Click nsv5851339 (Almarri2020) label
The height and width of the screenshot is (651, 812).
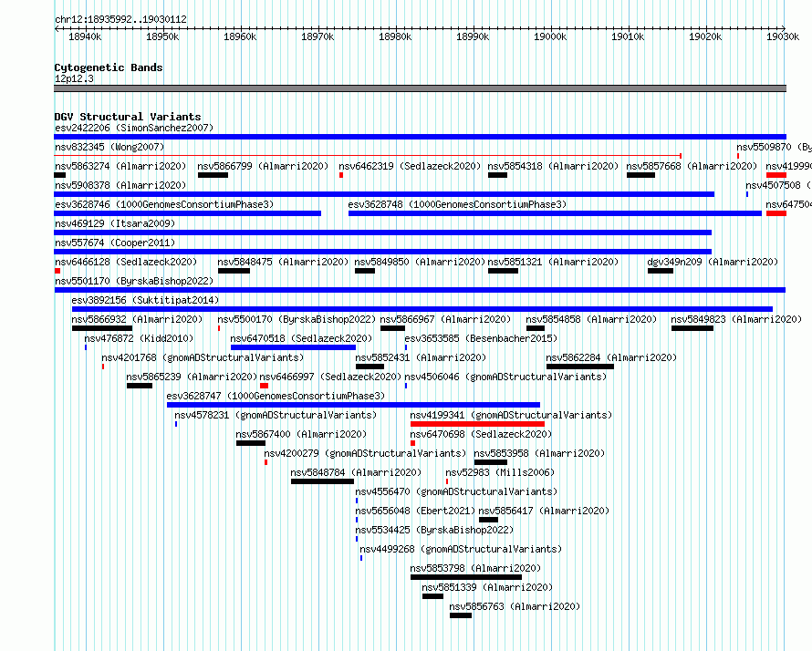point(487,587)
